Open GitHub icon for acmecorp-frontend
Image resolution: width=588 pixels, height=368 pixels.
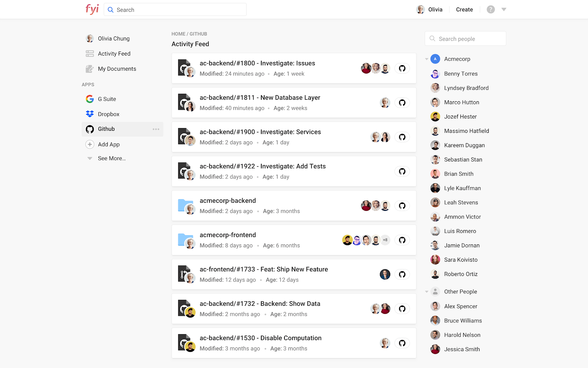pos(402,240)
